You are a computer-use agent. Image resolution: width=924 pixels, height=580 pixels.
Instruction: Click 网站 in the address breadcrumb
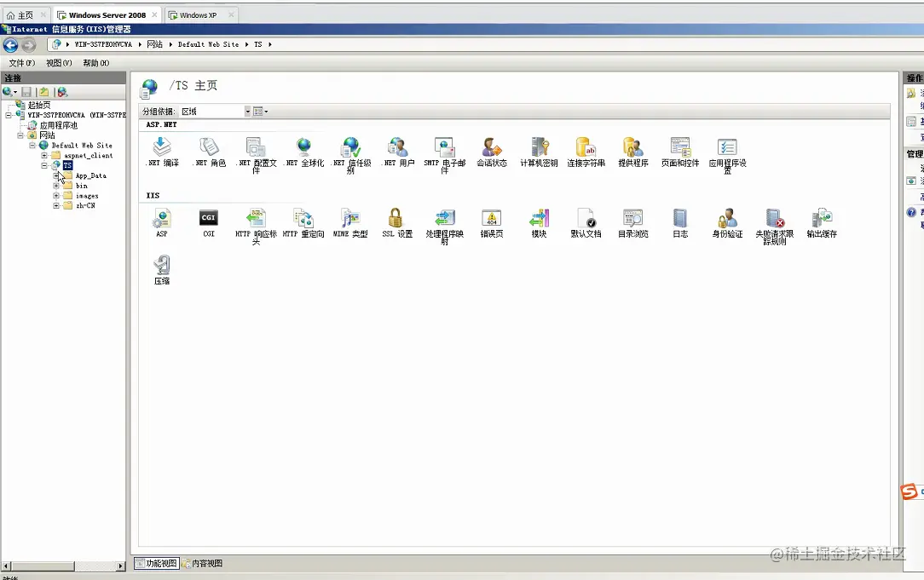point(154,44)
